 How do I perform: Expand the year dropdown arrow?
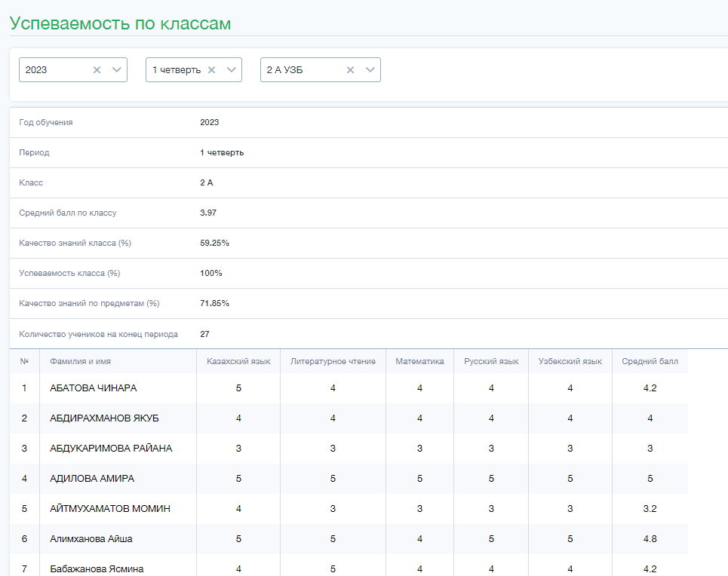(x=116, y=70)
